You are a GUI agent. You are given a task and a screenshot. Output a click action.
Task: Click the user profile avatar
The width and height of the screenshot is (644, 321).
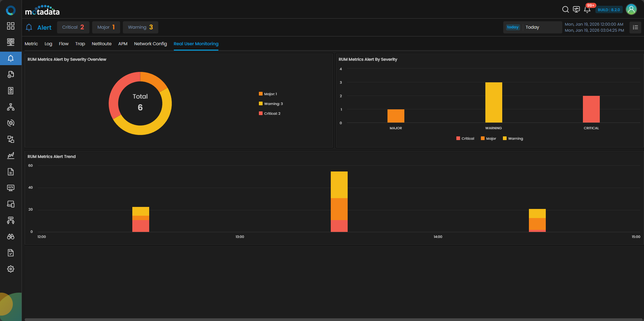pos(631,9)
